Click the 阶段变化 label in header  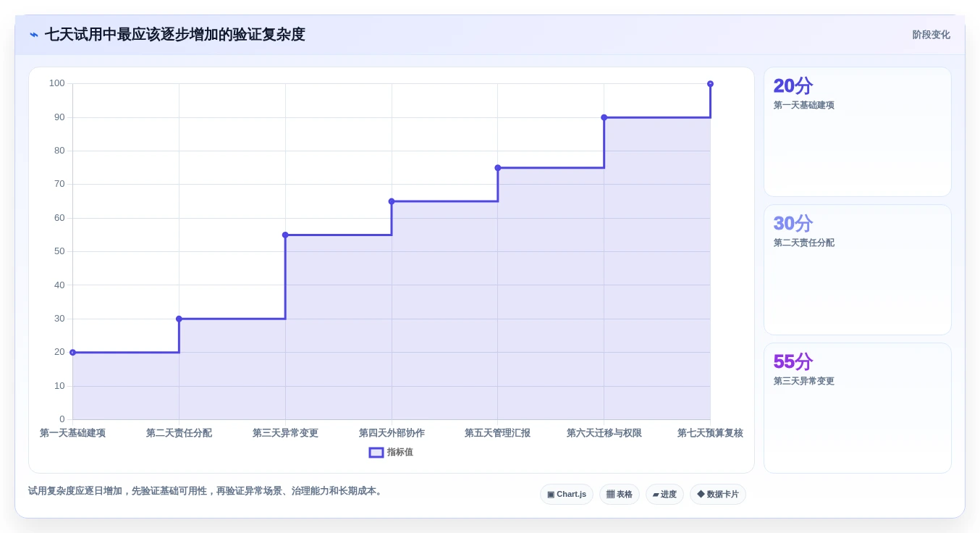931,35
